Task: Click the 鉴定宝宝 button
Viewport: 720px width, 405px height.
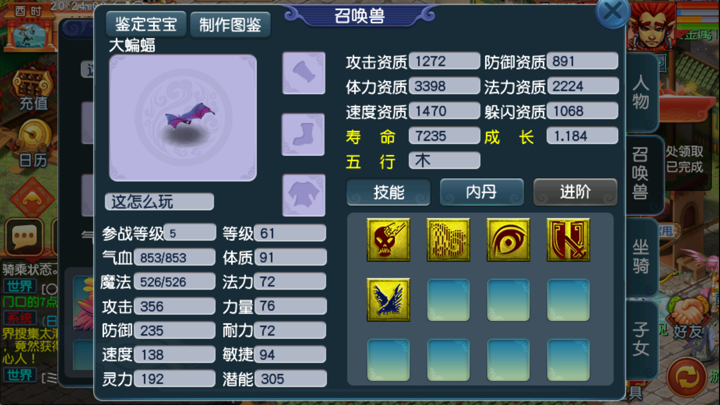Action: pyautogui.click(x=146, y=24)
